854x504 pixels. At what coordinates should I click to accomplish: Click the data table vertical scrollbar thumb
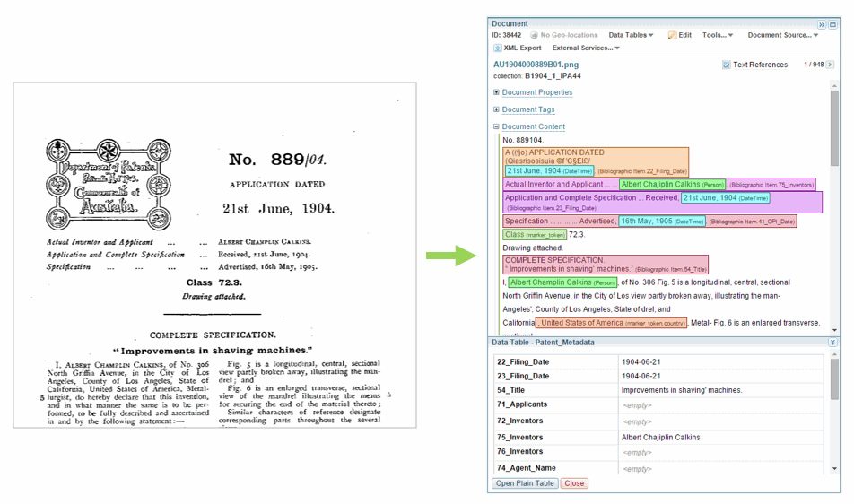point(834,379)
